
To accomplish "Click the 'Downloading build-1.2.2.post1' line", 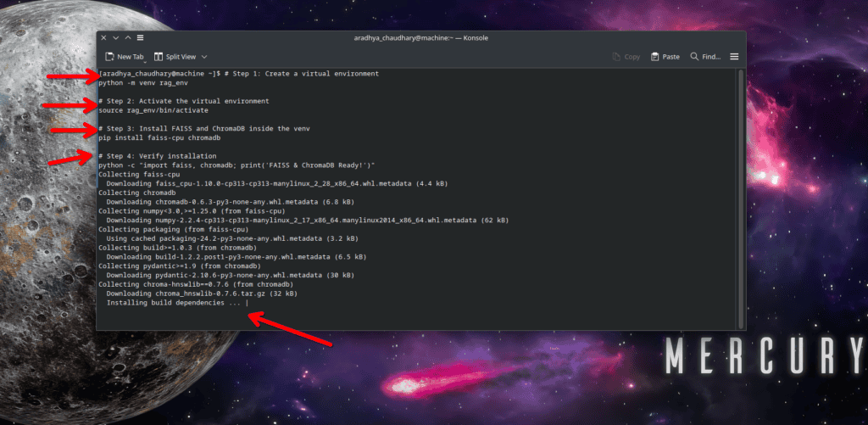I will coord(236,256).
